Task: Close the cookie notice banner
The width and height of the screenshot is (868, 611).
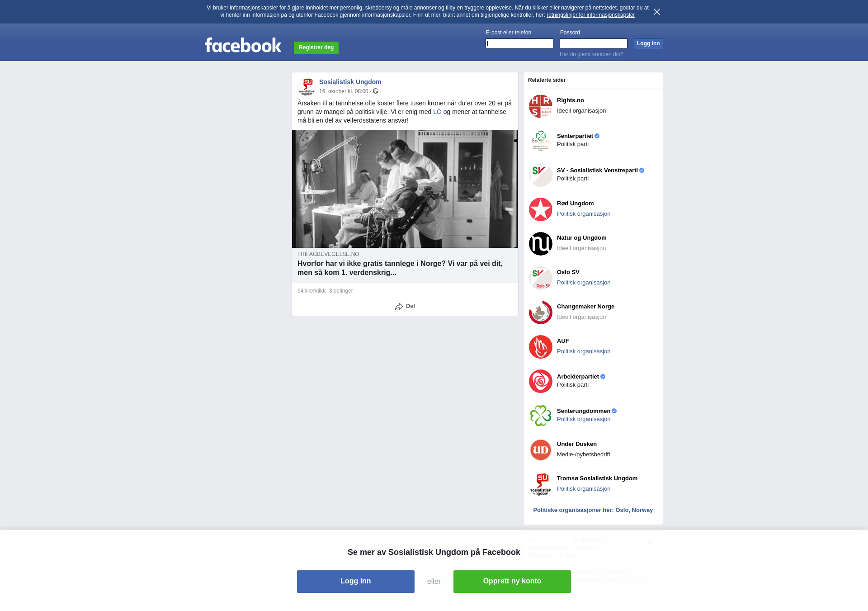Action: point(657,12)
